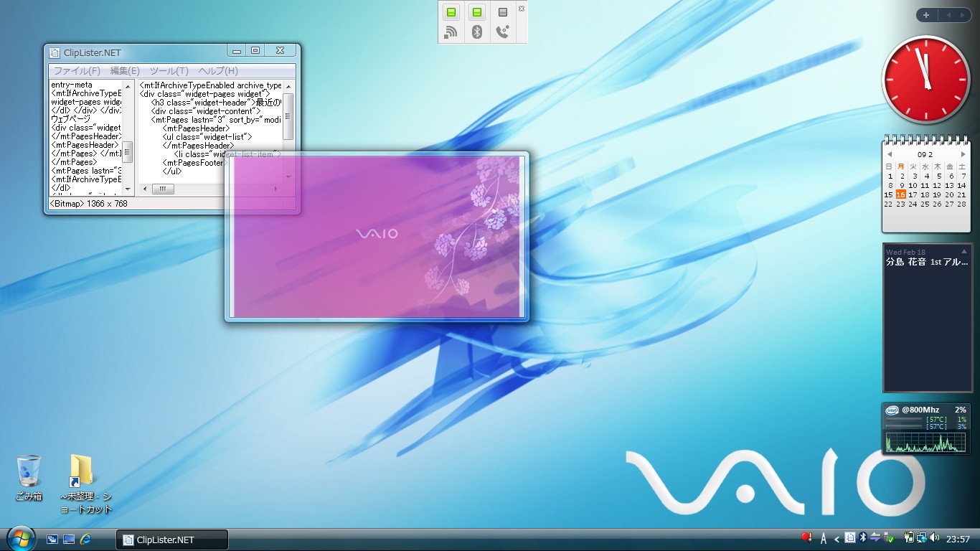
Task: Open the ファイル(F) menu in ClipLister.NET
Action: pyautogui.click(x=77, y=71)
